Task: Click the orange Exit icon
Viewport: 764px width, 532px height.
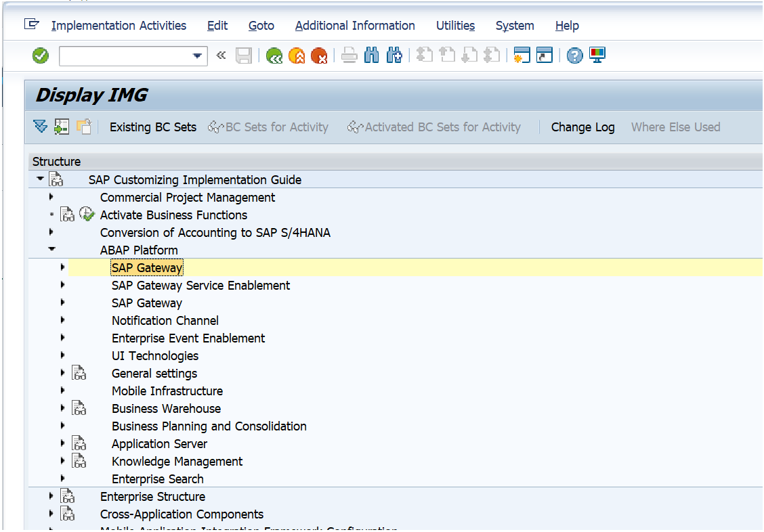Action: (297, 56)
